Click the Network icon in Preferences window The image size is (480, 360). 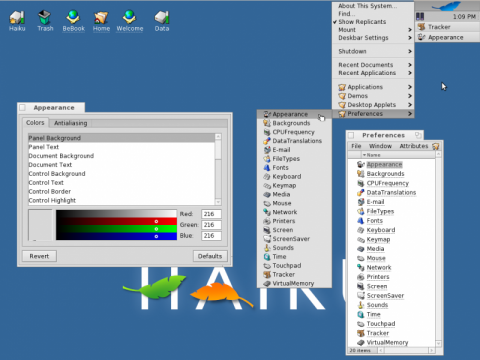pos(361,267)
